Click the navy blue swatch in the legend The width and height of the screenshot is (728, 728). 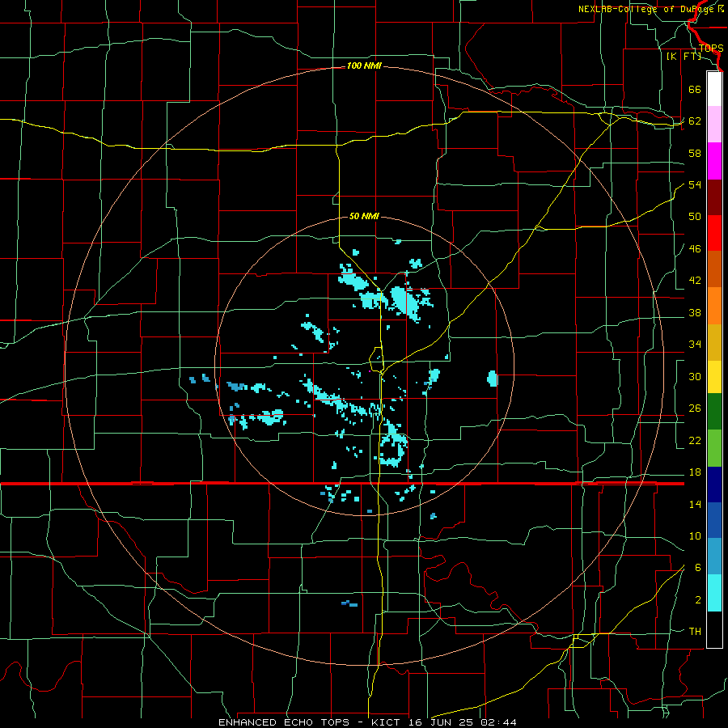pyautogui.click(x=714, y=485)
